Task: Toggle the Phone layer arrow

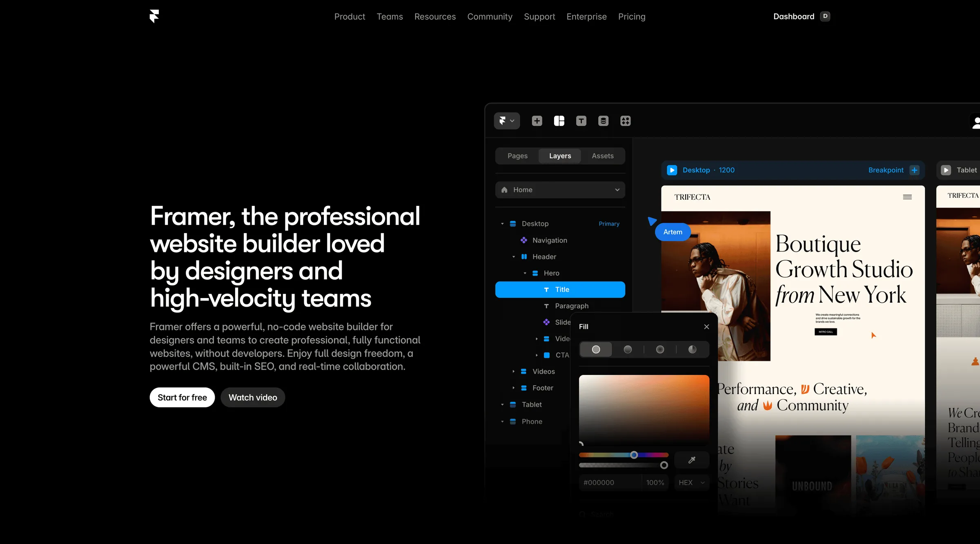Action: click(x=502, y=421)
